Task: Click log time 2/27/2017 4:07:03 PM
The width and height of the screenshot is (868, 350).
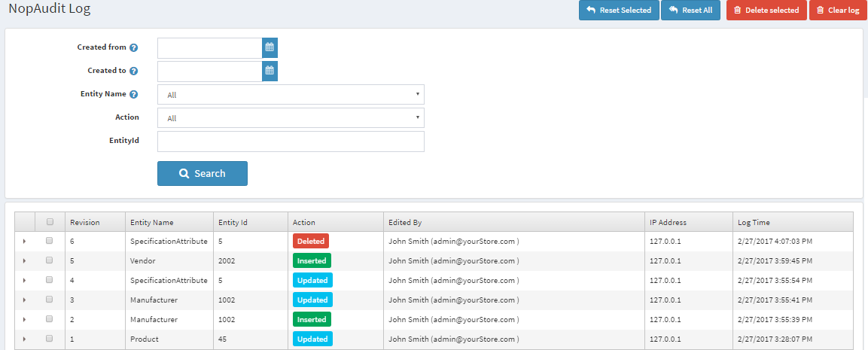Action: (x=775, y=242)
